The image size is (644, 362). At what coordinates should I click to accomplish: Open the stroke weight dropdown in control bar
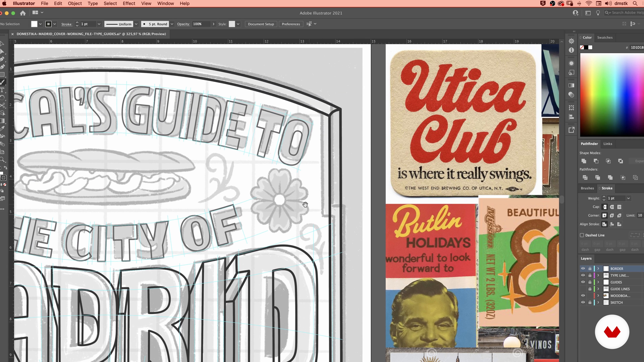tap(99, 24)
